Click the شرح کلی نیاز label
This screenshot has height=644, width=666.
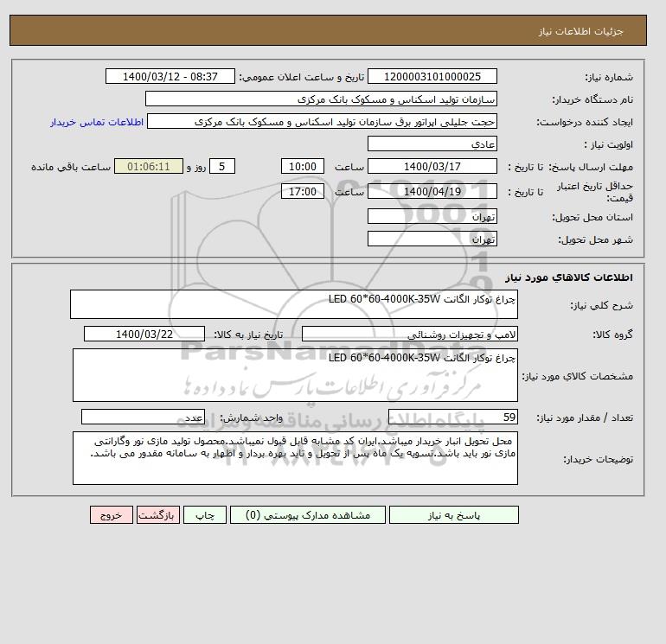601,305
